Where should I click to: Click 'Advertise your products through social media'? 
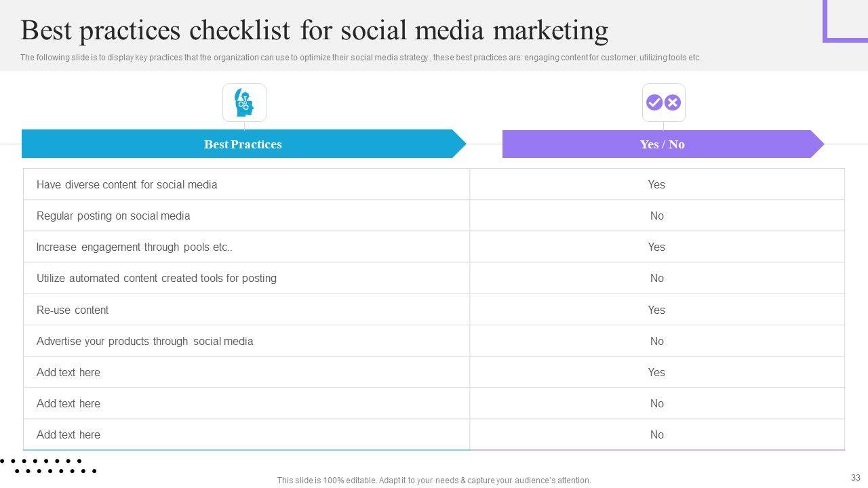pyautogui.click(x=144, y=341)
